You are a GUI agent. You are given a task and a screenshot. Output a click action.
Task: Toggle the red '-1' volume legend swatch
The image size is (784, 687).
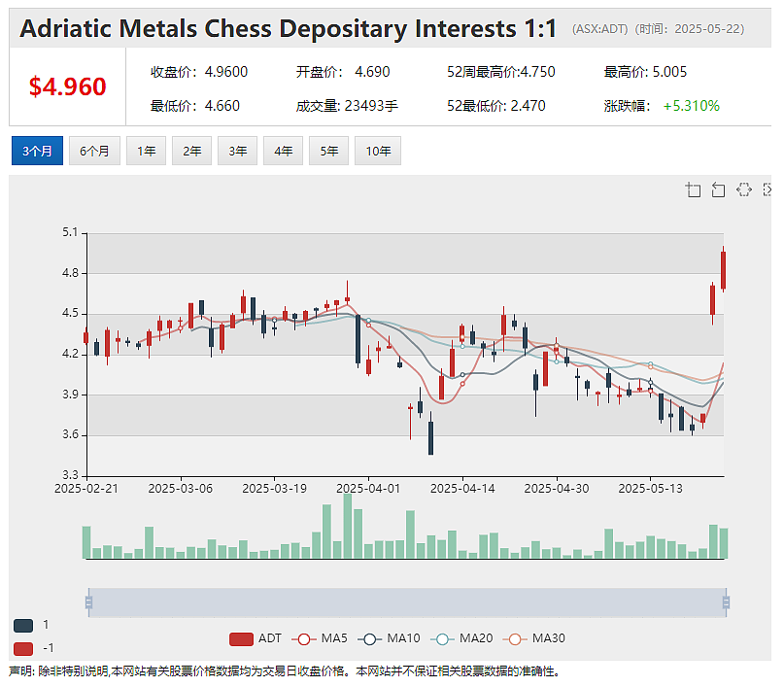(23, 648)
